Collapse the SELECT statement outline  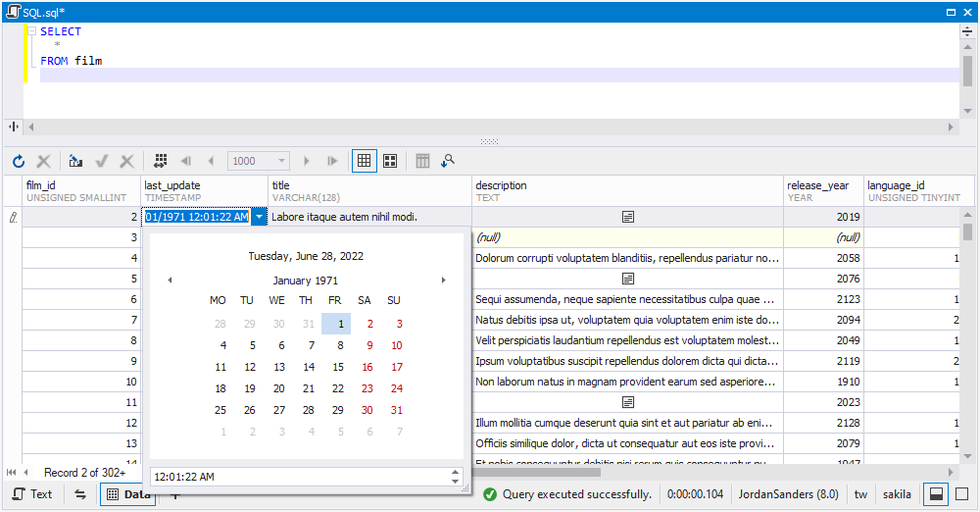click(x=32, y=31)
